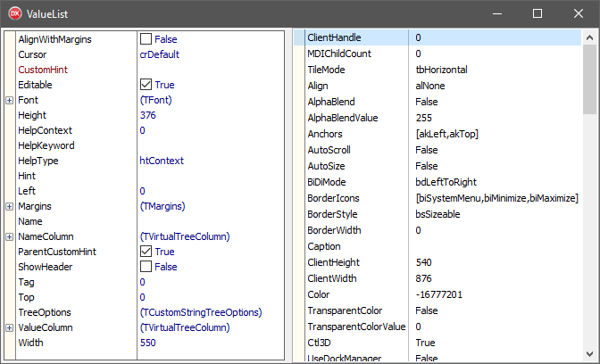This screenshot has width=600, height=364.
Task: Expand the ValueColumn property node
Action: [x=9, y=327]
